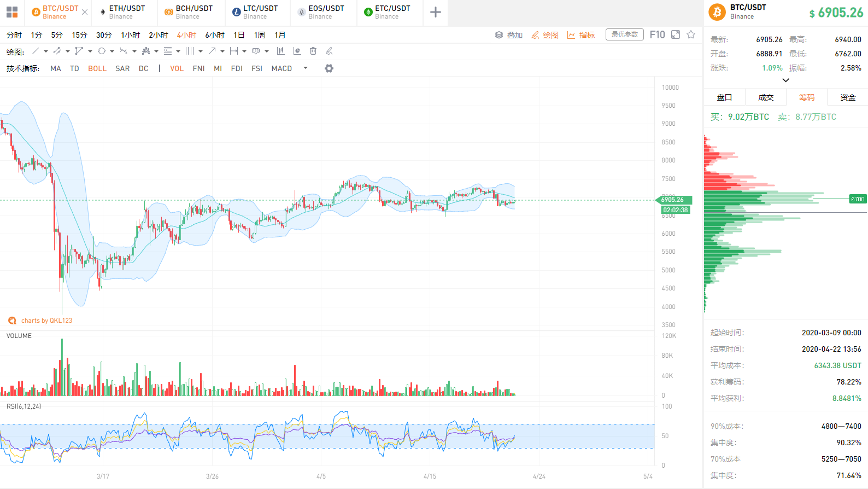Toggle the TD indicator
This screenshot has width=868, height=489.
click(x=75, y=68)
